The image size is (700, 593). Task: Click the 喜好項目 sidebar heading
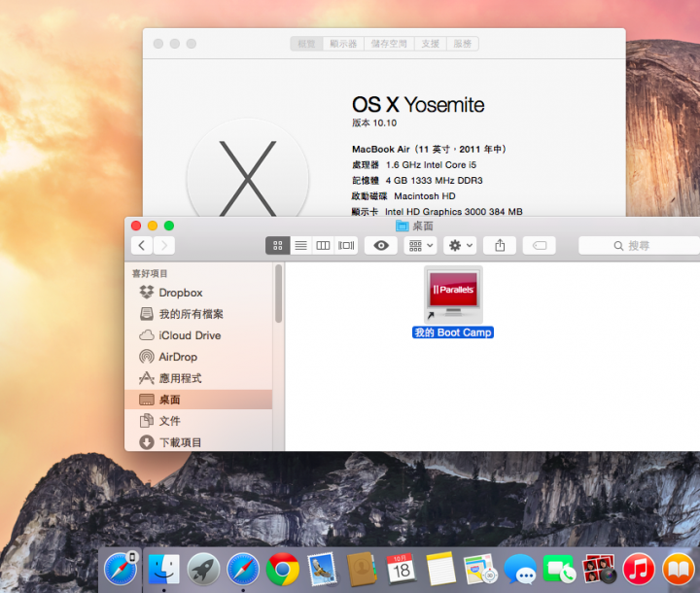pos(150,273)
